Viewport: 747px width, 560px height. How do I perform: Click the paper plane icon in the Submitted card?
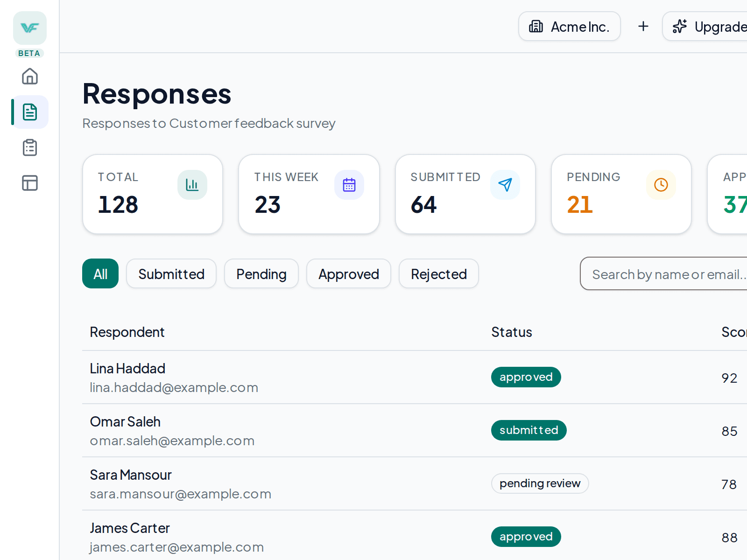point(505,185)
